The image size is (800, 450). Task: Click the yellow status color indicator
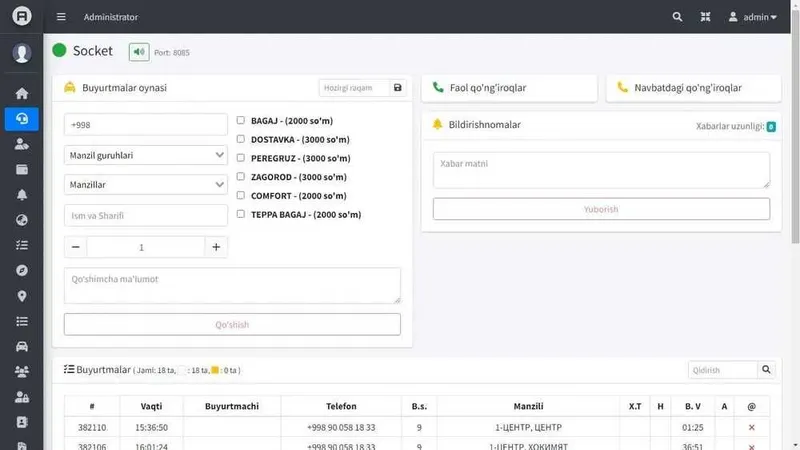(215, 370)
